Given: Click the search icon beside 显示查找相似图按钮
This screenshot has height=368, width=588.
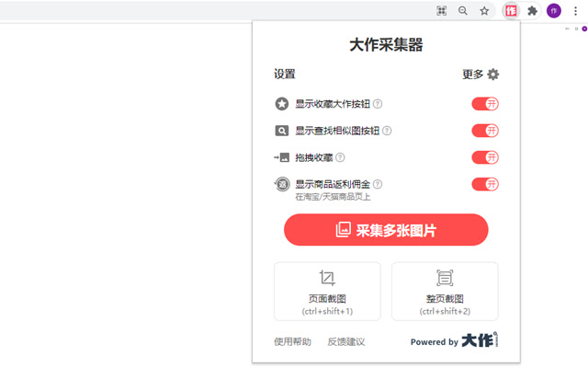Looking at the screenshot, I should click(282, 131).
